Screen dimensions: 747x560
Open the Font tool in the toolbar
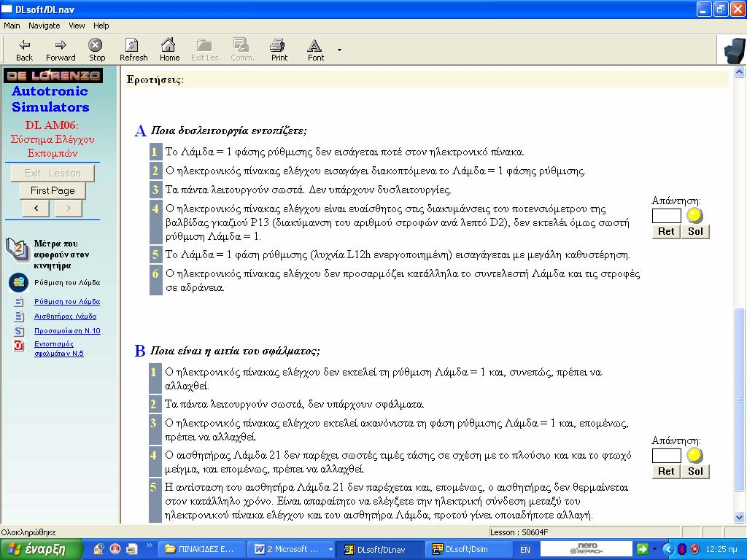pos(315,50)
